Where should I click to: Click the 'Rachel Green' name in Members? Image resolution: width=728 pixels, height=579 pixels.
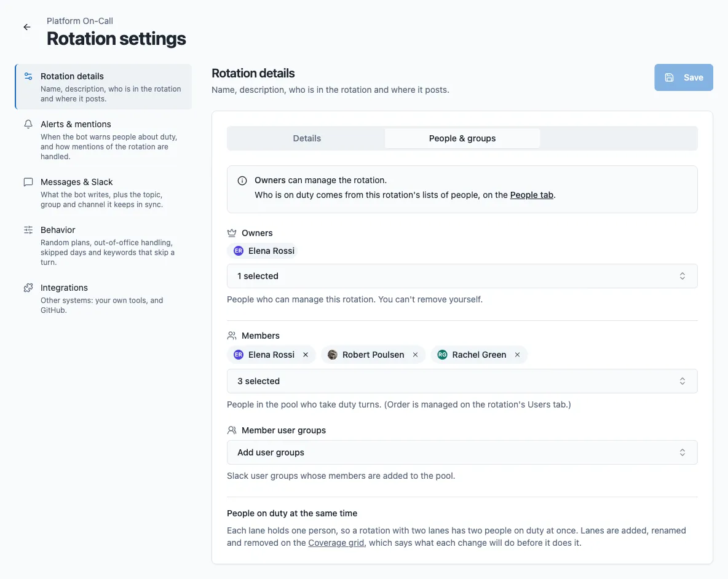pyautogui.click(x=479, y=355)
